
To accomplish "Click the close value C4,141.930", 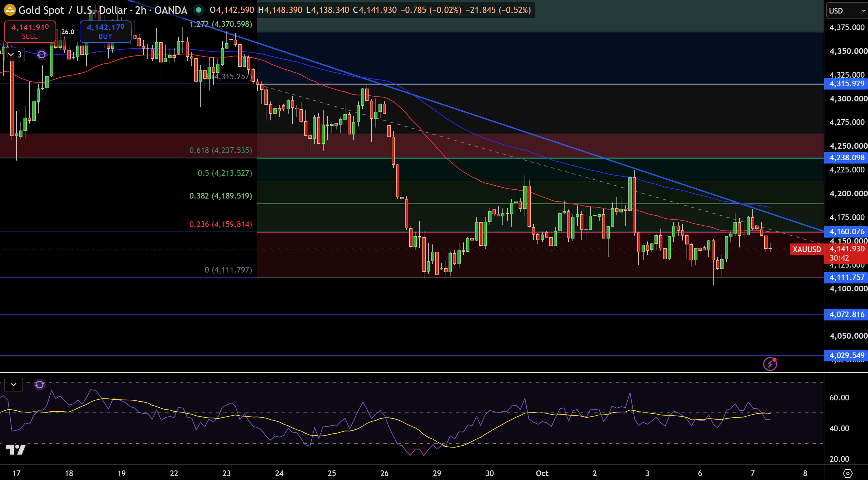I will tap(375, 10).
